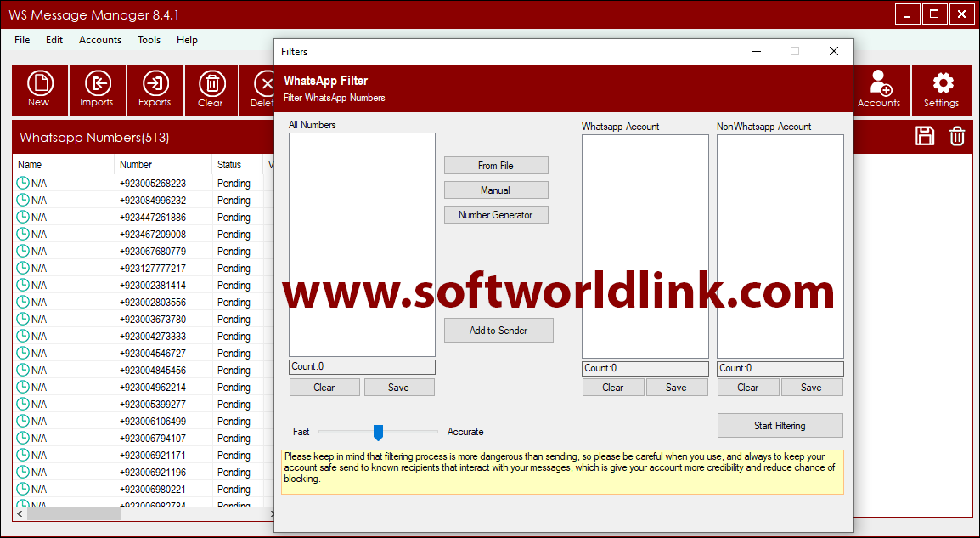Click the scrollbar left arrow under the numbers table
This screenshot has width=980, height=538.
click(x=20, y=513)
